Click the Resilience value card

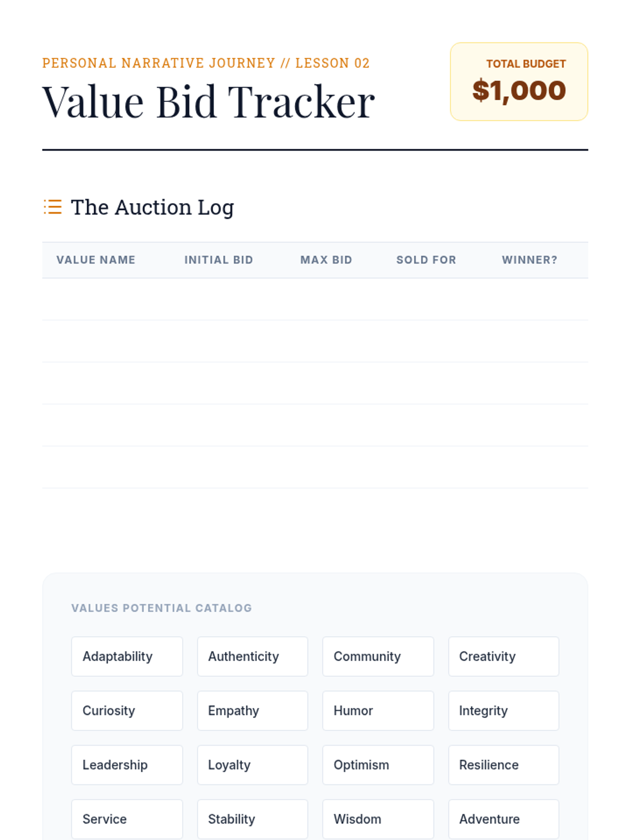[503, 765]
